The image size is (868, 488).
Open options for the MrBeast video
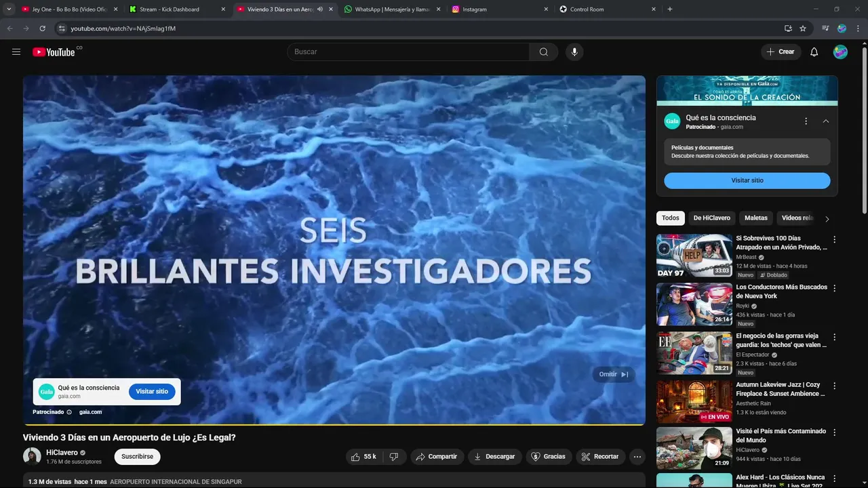click(x=835, y=239)
